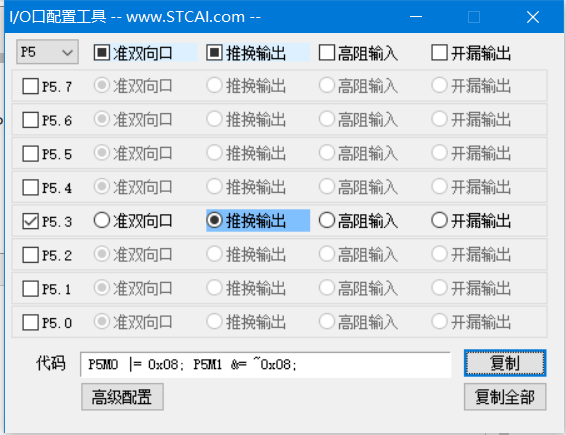Enable the P5.4 pin checkbox
Viewport: 566px width, 435px height.
point(30,187)
